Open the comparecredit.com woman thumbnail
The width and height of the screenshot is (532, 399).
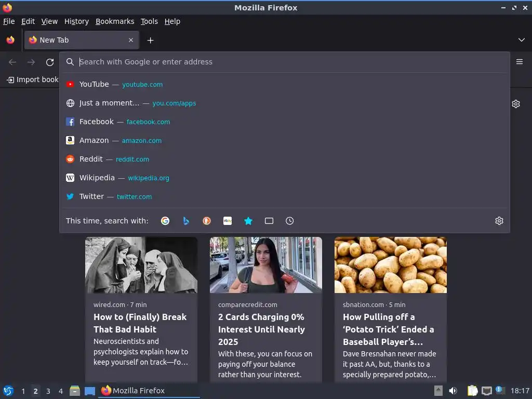point(265,265)
